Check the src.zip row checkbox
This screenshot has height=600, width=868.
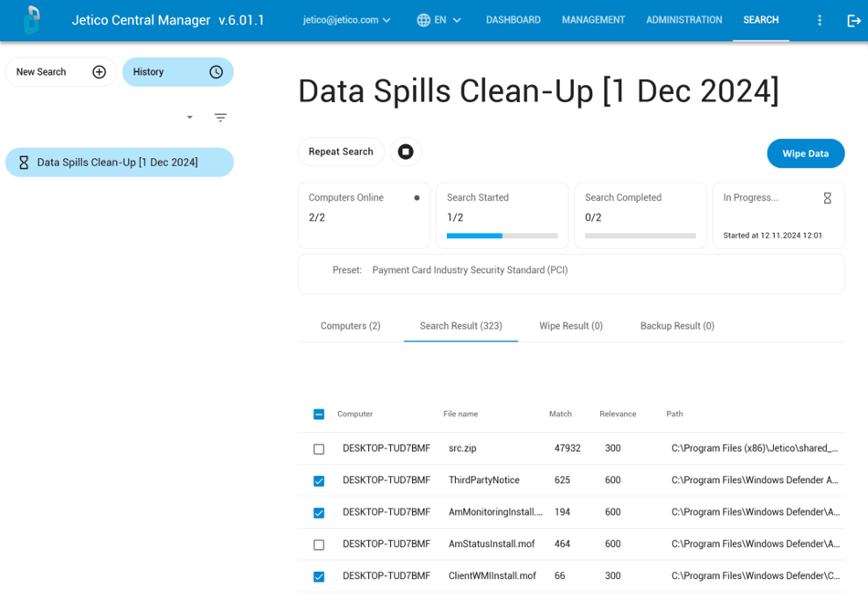pyautogui.click(x=319, y=449)
